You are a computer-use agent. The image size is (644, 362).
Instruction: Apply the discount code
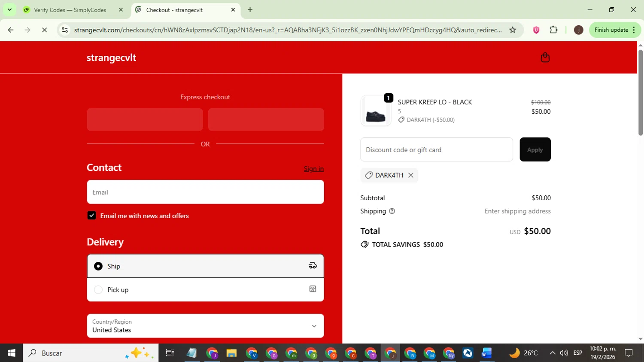pos(535,149)
